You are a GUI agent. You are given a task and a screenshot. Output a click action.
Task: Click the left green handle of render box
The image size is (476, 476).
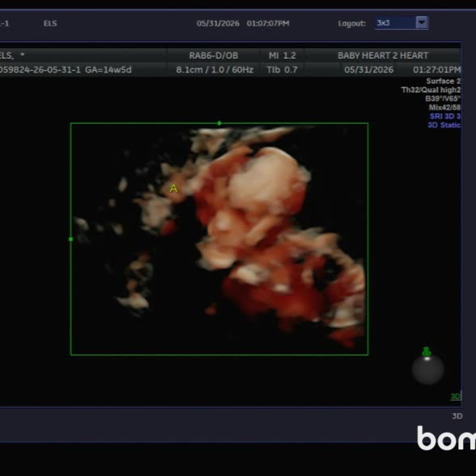pos(71,239)
